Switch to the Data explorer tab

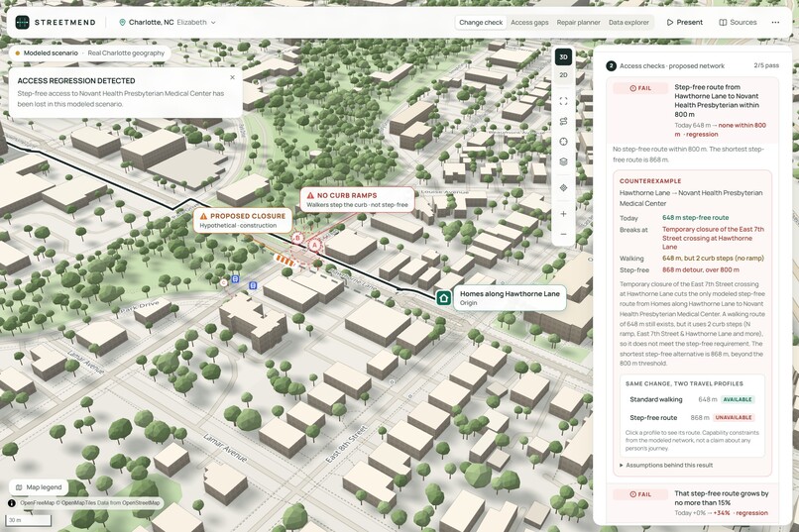tap(628, 23)
